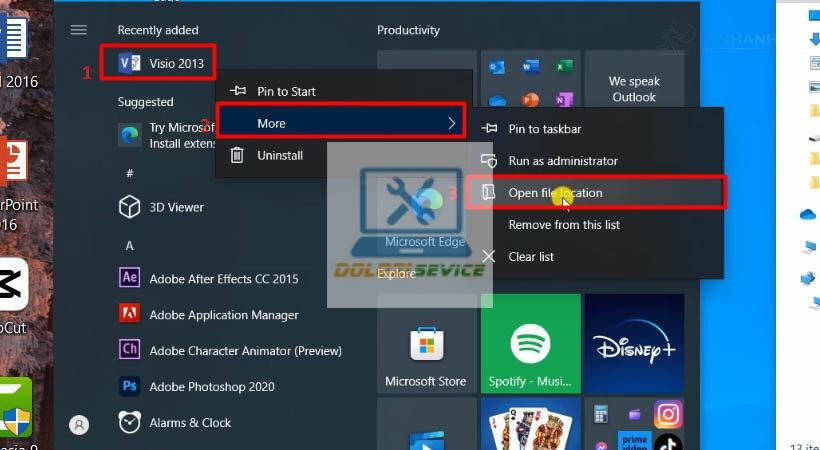Click Open file location
Screen dimensions: 820x450
coord(555,193)
